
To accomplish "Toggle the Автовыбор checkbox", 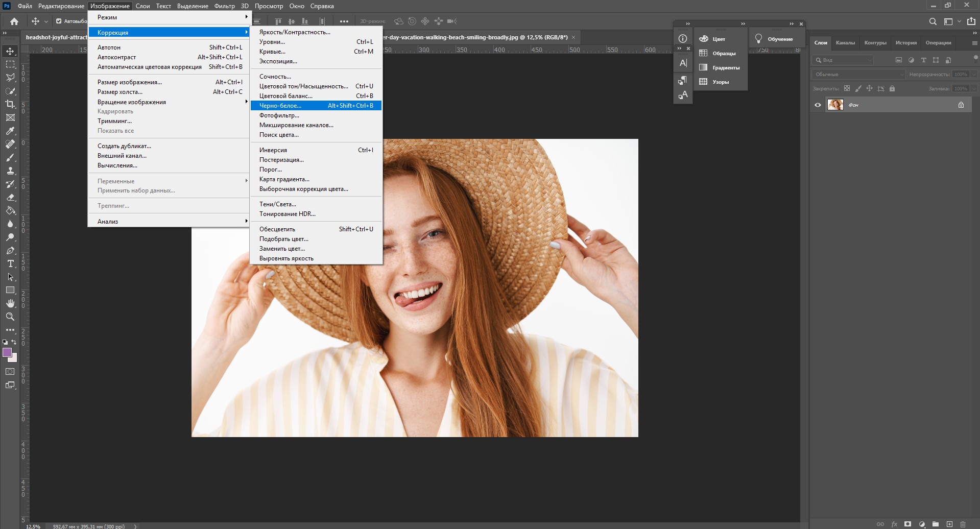I will [x=59, y=21].
